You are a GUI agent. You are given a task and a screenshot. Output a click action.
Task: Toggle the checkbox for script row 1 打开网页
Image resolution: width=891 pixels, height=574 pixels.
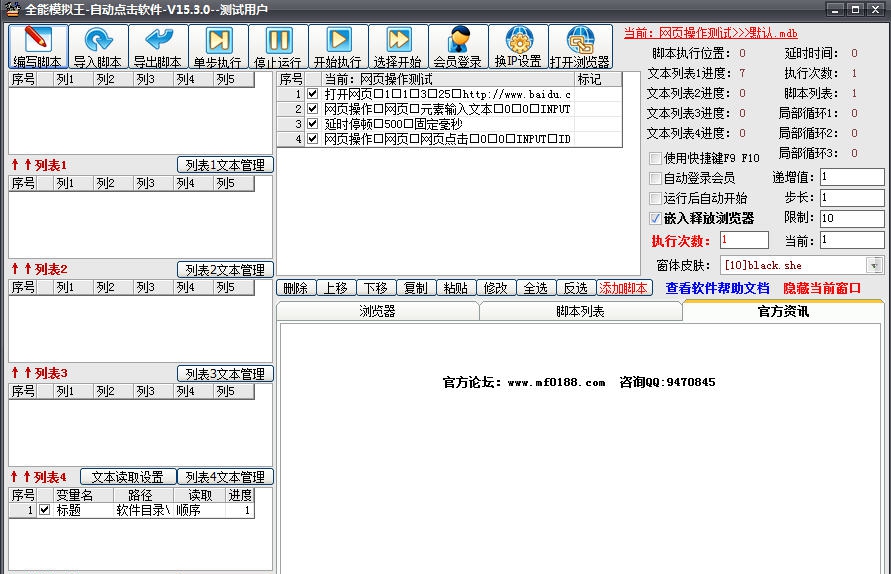coord(313,94)
